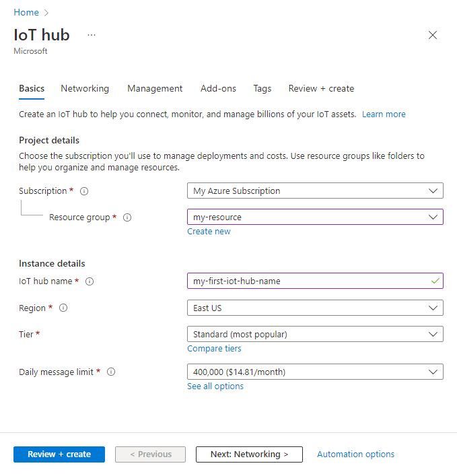The image size is (457, 476).
Task: Open the Region dropdown
Action: pos(314,308)
